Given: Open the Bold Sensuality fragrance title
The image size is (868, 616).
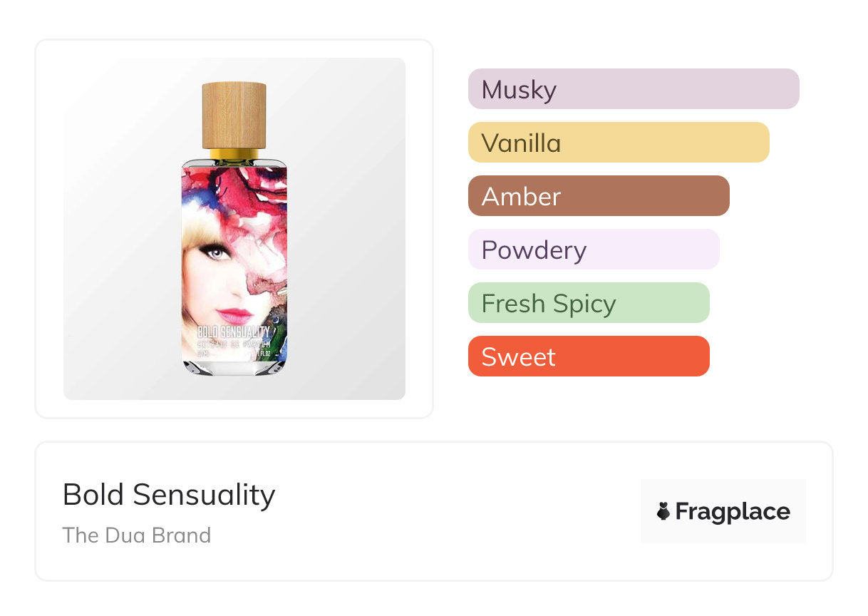Looking at the screenshot, I should click(169, 495).
